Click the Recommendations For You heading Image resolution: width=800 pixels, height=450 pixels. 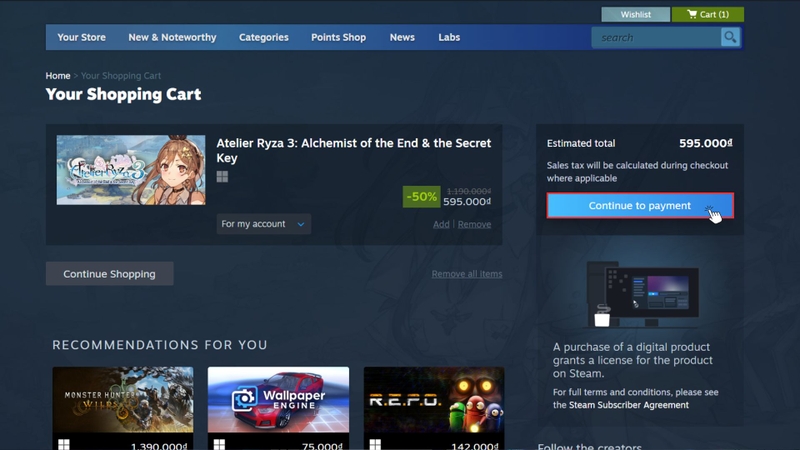pyautogui.click(x=160, y=345)
